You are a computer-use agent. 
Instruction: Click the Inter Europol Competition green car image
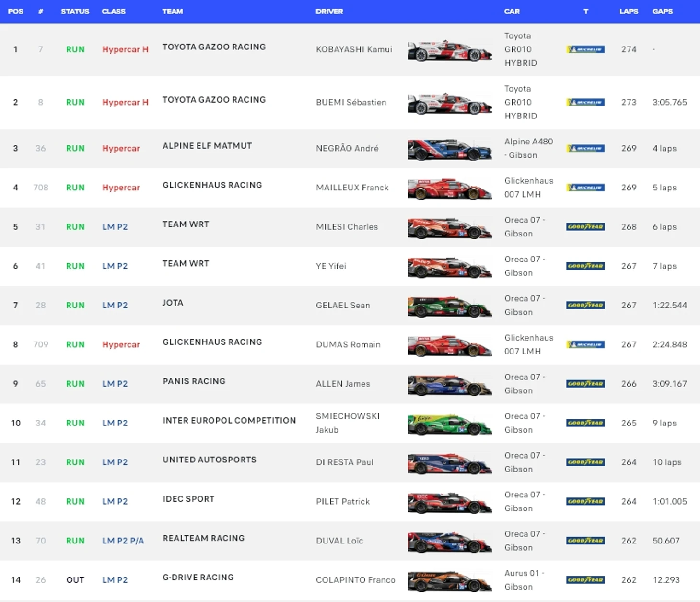(x=449, y=424)
